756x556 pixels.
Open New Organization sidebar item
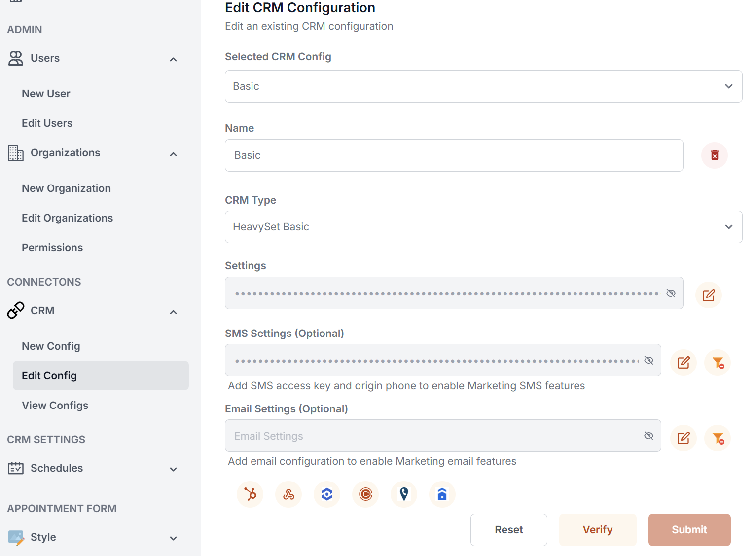[x=66, y=188]
